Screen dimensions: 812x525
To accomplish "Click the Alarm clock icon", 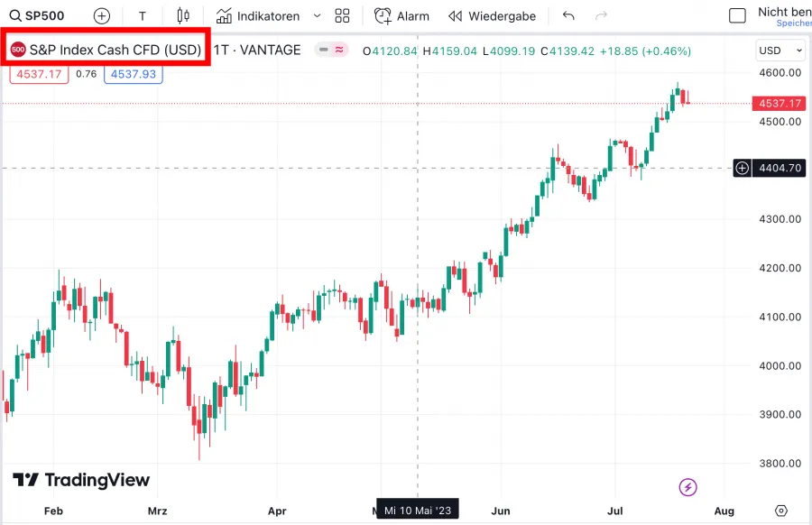I will click(x=383, y=15).
